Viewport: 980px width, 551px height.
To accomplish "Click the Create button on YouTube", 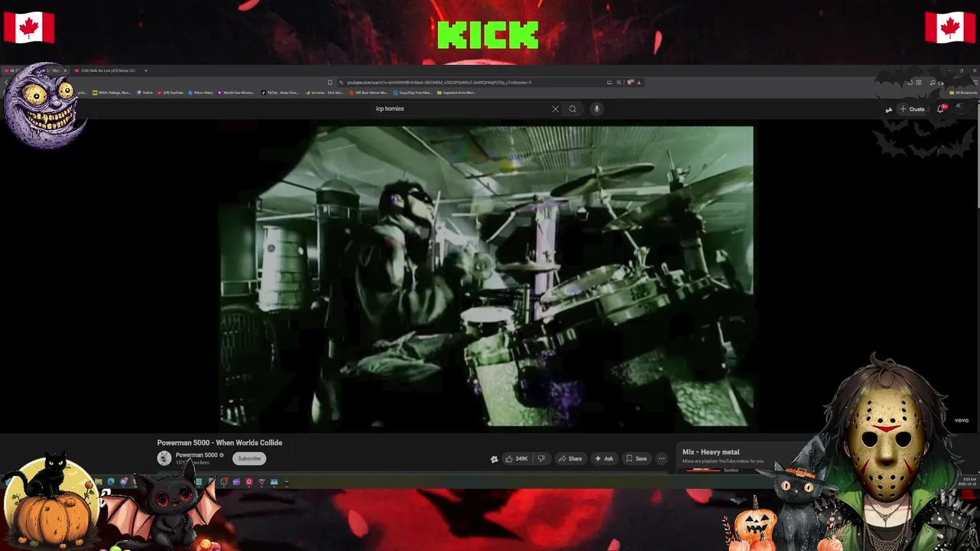I will click(x=913, y=109).
